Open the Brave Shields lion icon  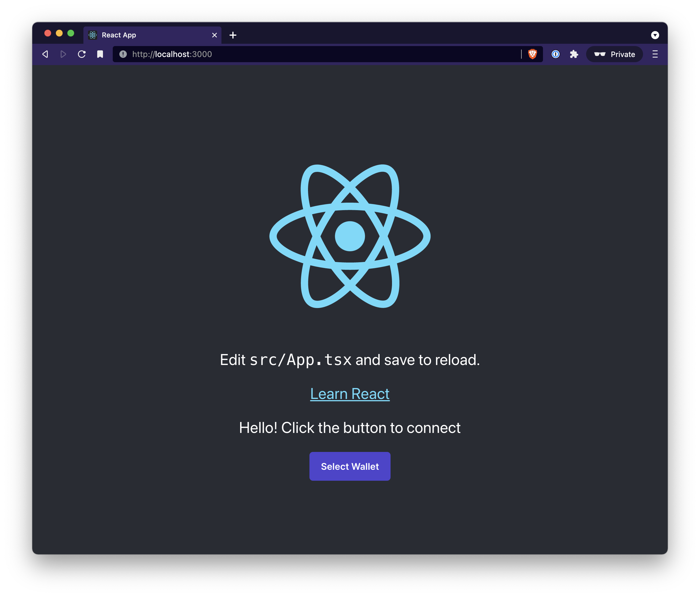click(x=532, y=54)
